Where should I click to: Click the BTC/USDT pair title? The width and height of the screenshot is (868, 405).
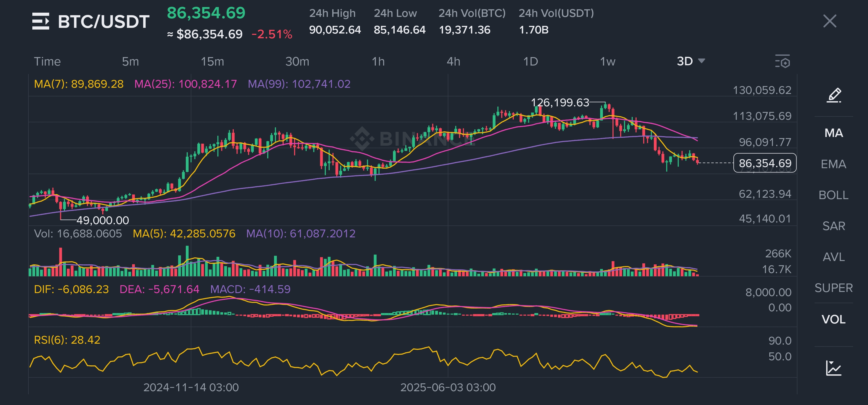(103, 22)
